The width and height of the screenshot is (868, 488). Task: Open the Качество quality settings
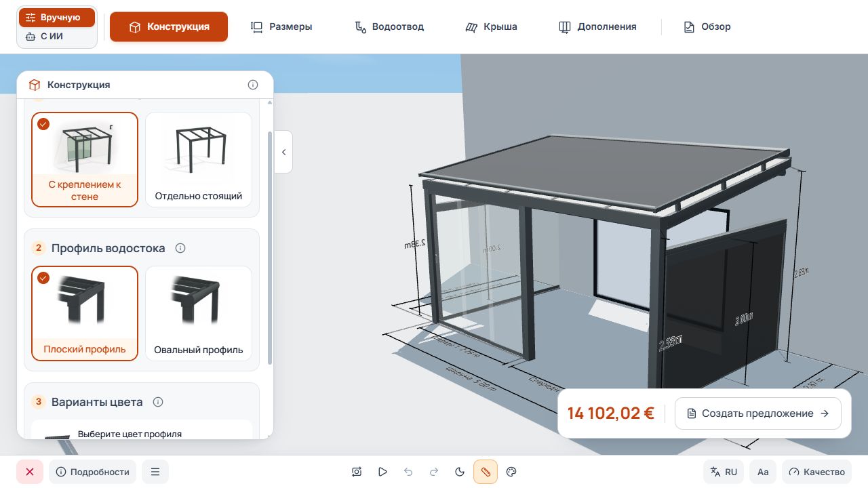tap(817, 472)
